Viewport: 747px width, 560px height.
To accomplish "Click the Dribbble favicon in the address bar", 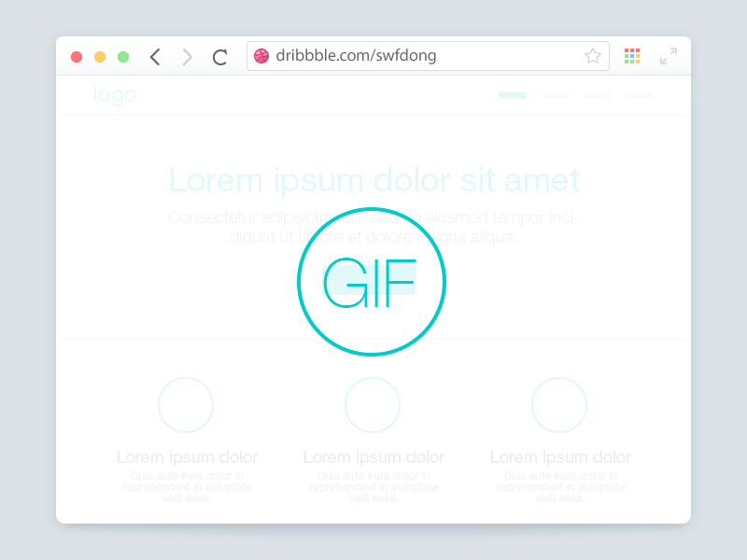I will (x=261, y=56).
